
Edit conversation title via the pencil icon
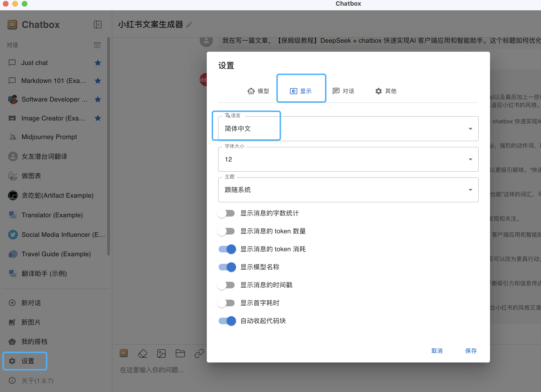(x=189, y=24)
